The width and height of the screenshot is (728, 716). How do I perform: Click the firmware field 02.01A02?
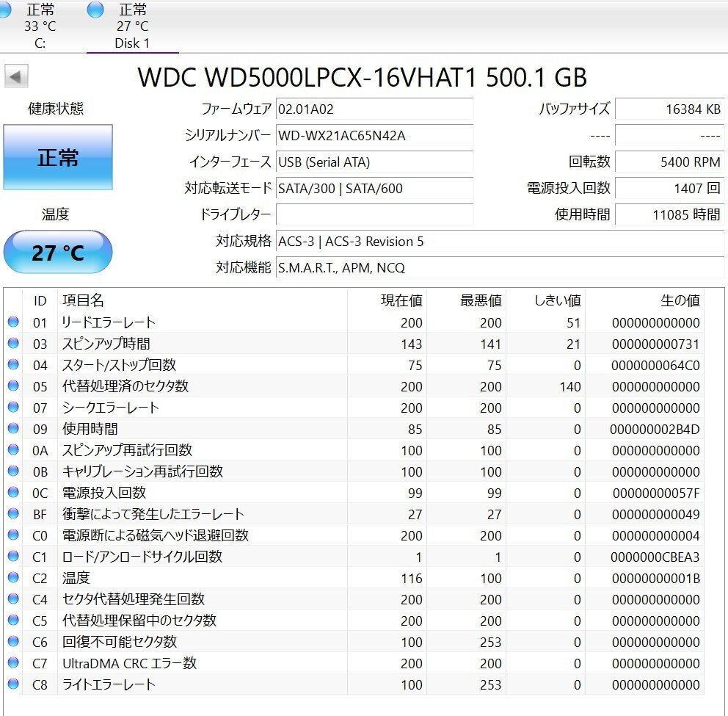[x=375, y=109]
